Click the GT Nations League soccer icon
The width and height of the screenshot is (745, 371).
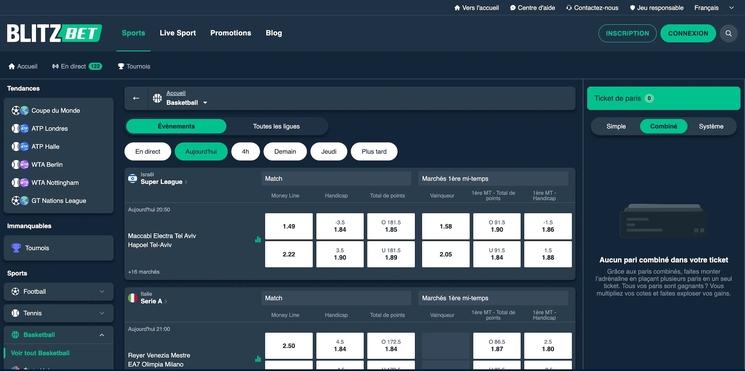pyautogui.click(x=16, y=201)
